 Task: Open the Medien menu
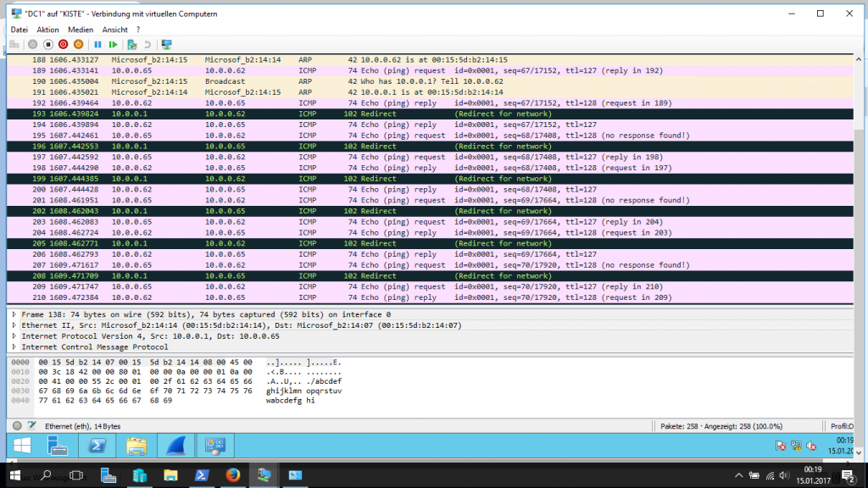[x=81, y=30]
